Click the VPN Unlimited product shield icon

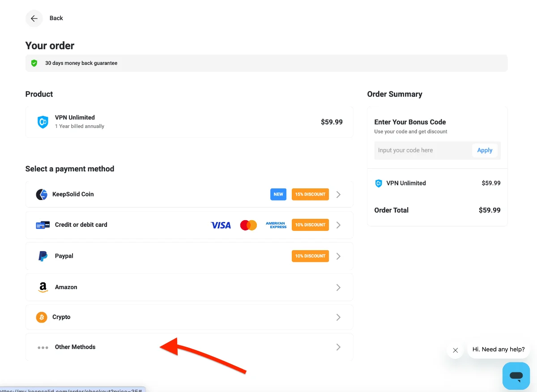(43, 122)
